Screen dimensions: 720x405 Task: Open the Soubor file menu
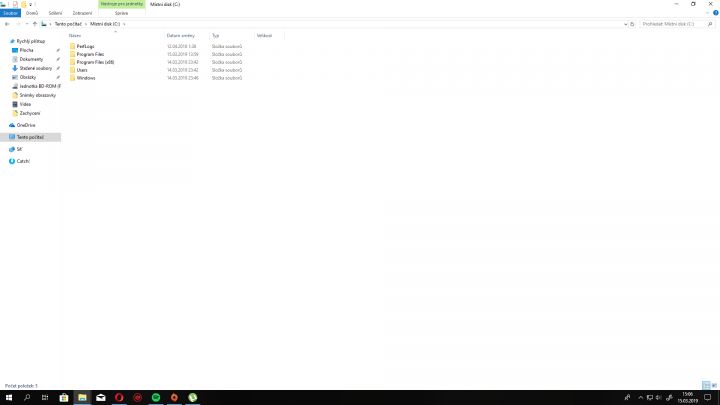click(10, 13)
